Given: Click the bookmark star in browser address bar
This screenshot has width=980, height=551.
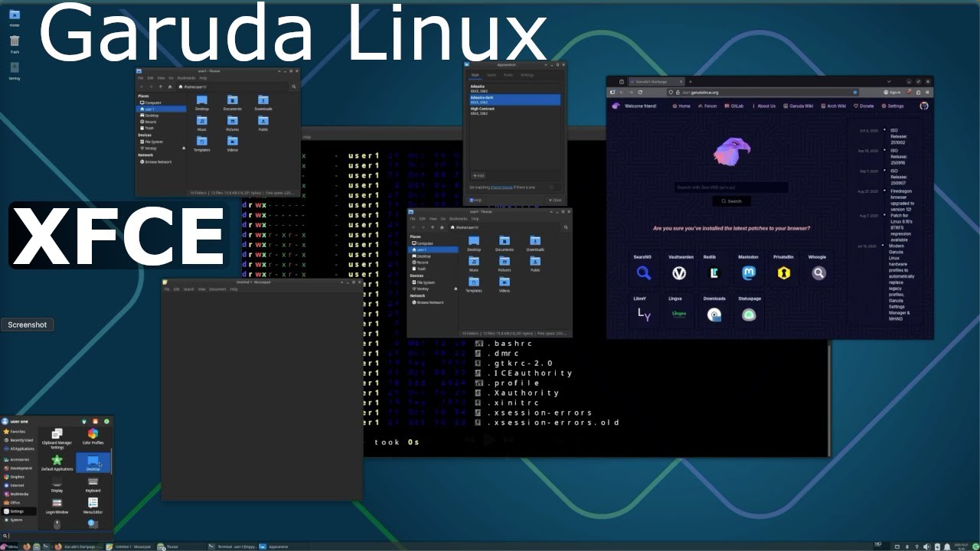Looking at the screenshot, I should pyautogui.click(x=855, y=92).
